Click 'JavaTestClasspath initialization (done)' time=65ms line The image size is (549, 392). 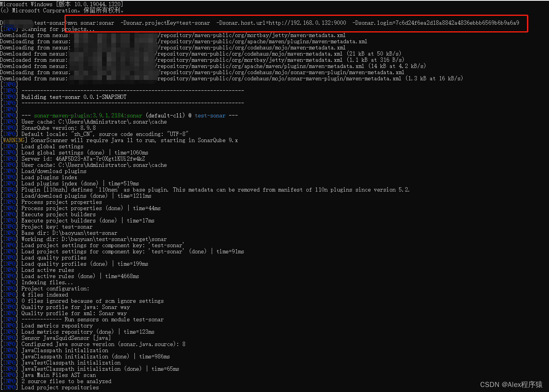point(90,369)
